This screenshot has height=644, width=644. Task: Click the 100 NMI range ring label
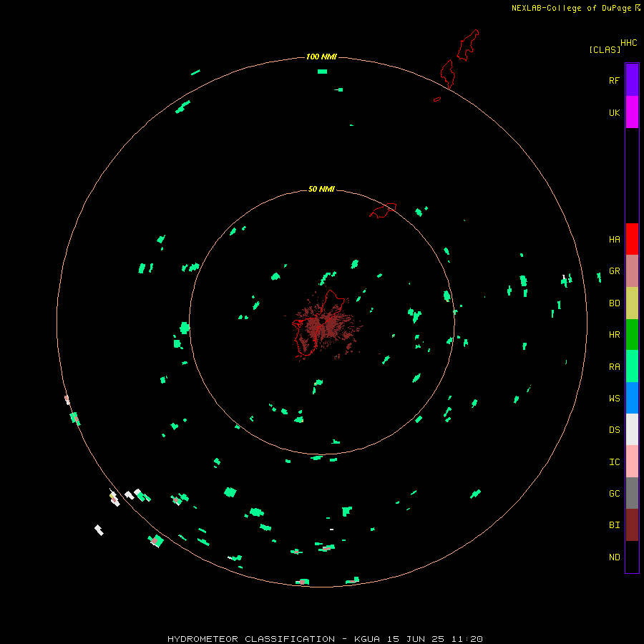(x=321, y=57)
